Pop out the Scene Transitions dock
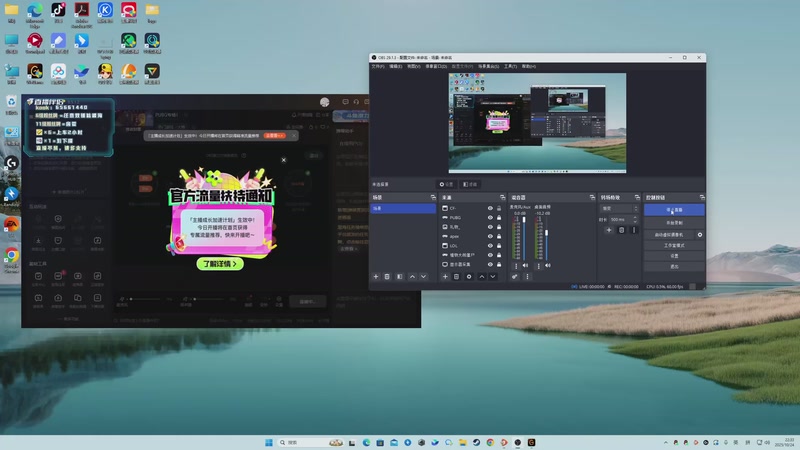 point(637,197)
